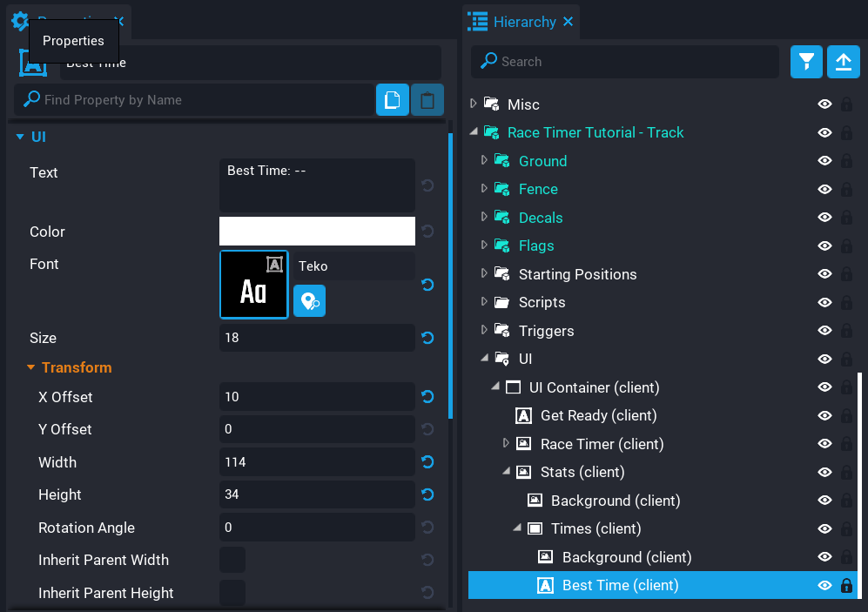
Task: Click the Hierarchy upload/publish icon
Action: [843, 62]
